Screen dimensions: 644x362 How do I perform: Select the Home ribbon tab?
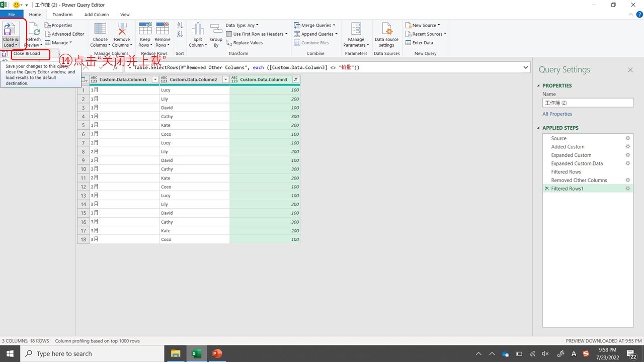[35, 15]
